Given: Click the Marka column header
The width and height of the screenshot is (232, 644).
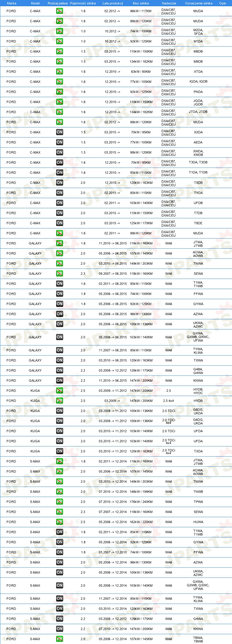Looking at the screenshot, I should pyautogui.click(x=12, y=3).
